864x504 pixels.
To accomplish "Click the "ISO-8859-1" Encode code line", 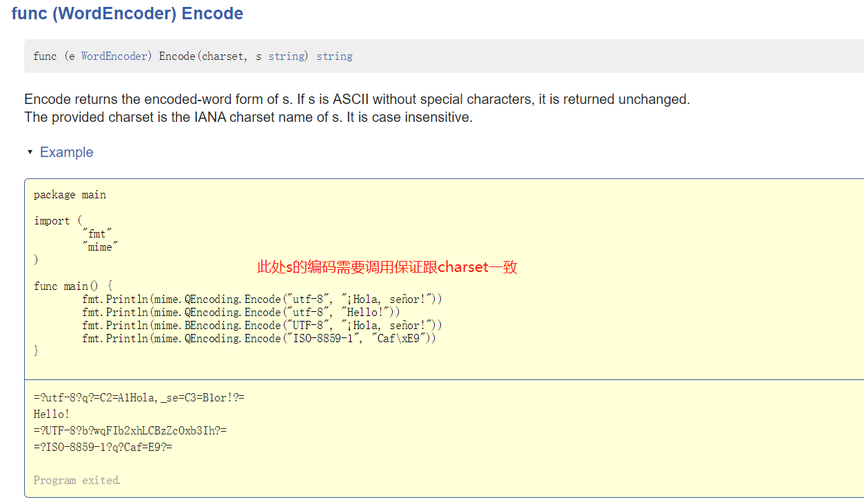I will click(x=258, y=339).
